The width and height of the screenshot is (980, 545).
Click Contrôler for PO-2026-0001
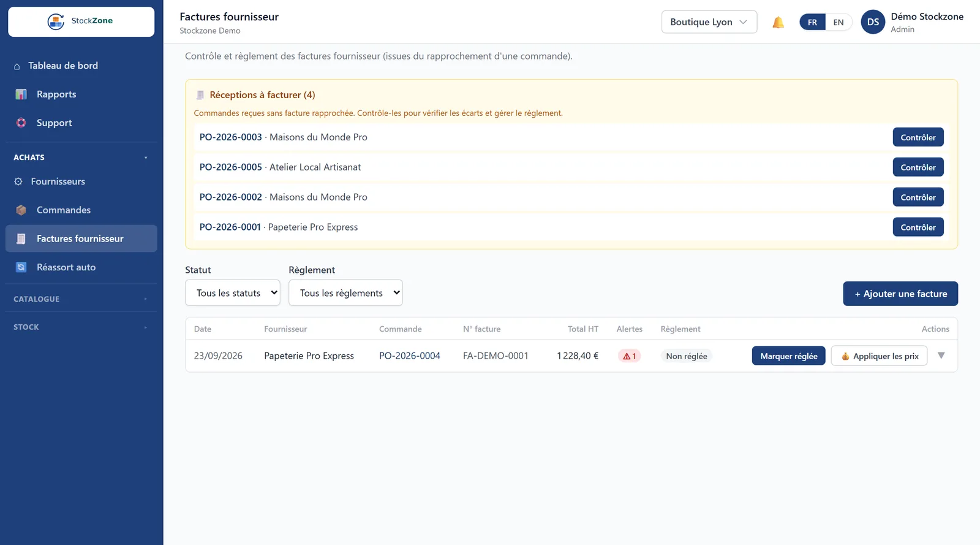coord(918,227)
